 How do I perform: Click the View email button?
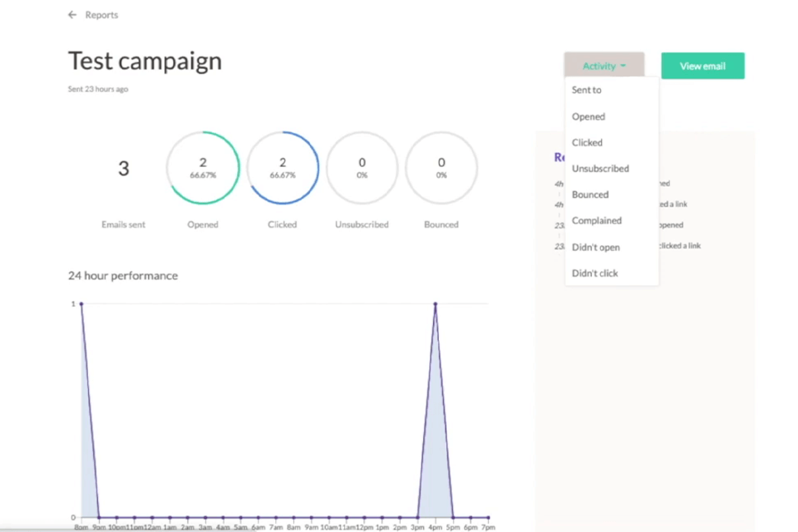pos(702,66)
